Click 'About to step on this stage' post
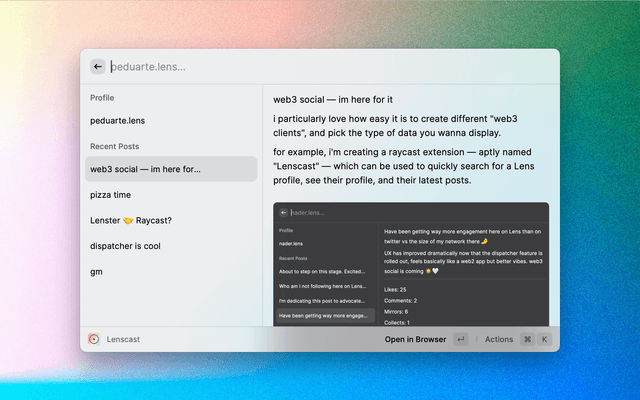Viewport: 640px width, 400px height. point(325,271)
